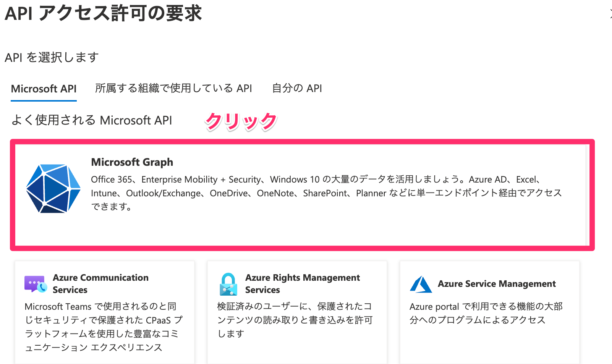
Task: Open the 所属する組織で使用している API tab
Action: click(173, 89)
